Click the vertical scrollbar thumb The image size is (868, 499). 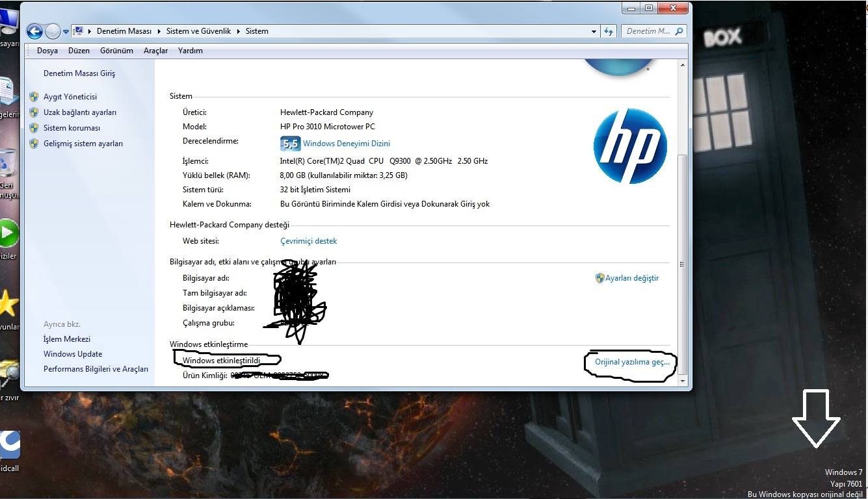click(683, 264)
